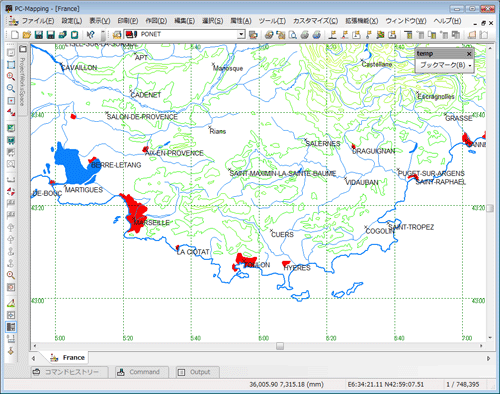500x394 pixels.
Task: Select the blue zoom-out magnifier tool
Action: [11, 88]
